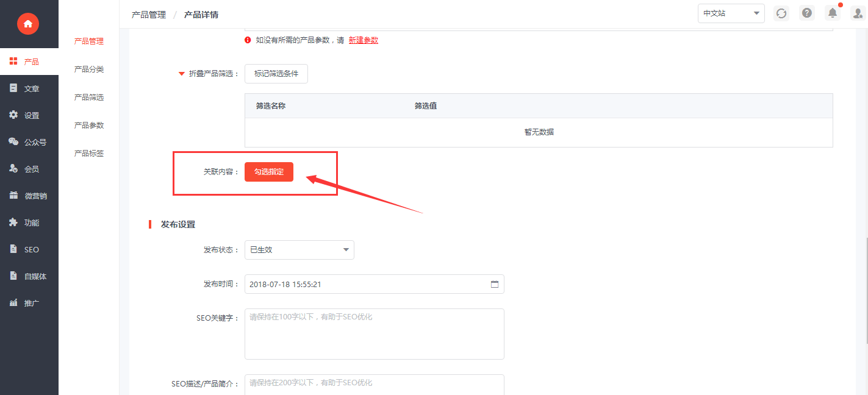Click the 产品管理 breadcrumb
This screenshot has width=868, height=395.
tap(149, 15)
